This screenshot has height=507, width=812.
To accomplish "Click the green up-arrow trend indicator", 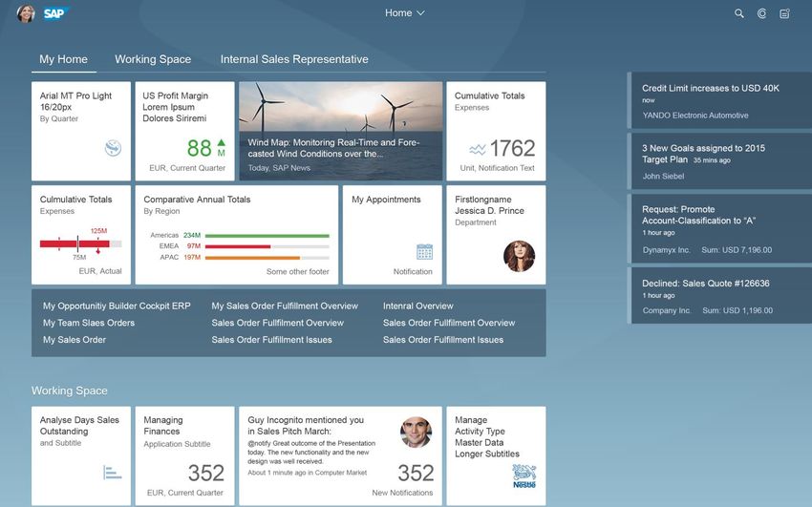I will 221,142.
